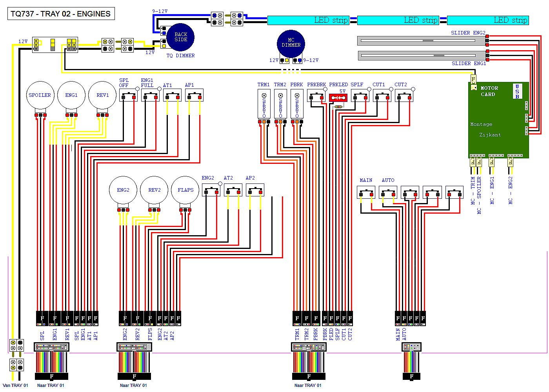The image size is (549, 392).
Task: Select the REV1 potentiometer circle
Action: [x=102, y=95]
